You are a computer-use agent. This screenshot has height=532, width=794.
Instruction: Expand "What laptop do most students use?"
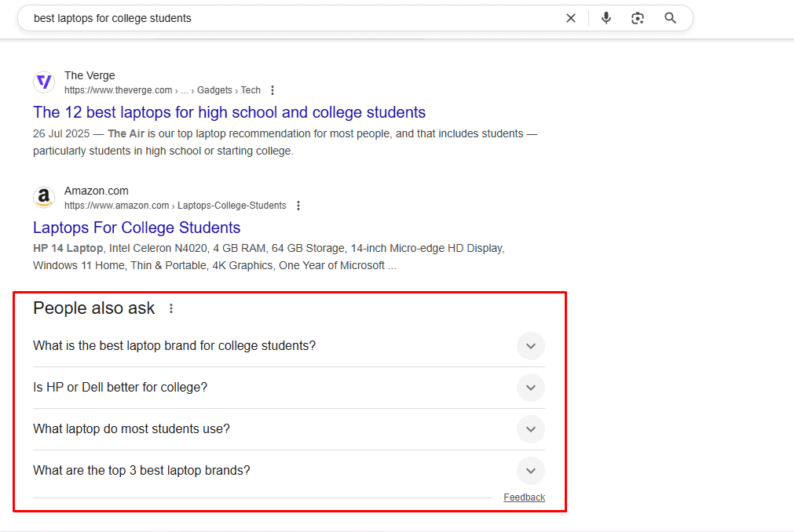coord(530,429)
